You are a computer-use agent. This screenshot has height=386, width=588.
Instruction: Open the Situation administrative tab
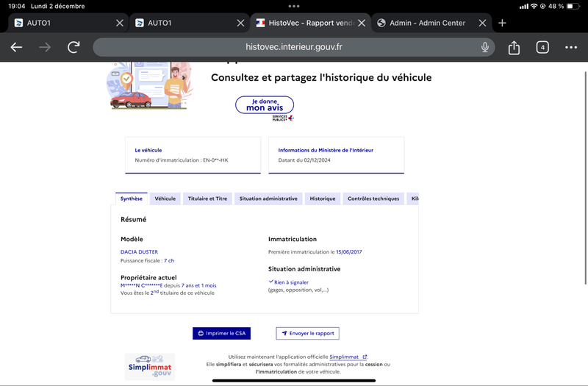(268, 199)
